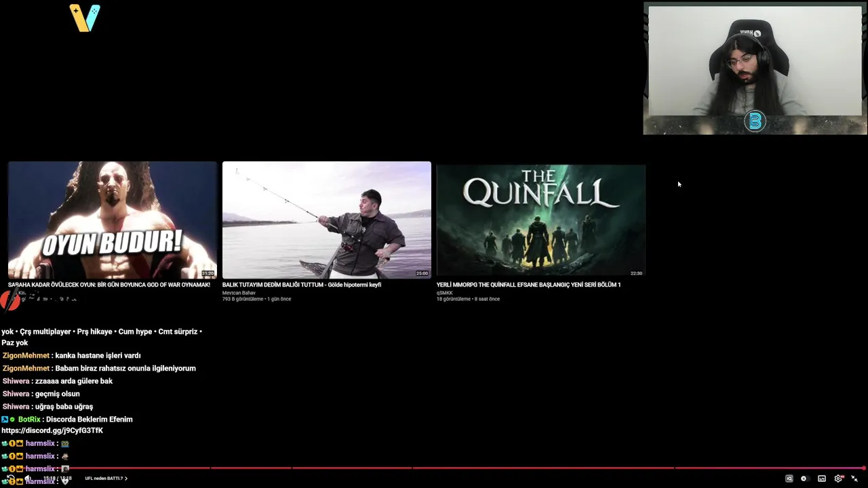Mute the player volume speaker icon
868x488 pixels.
(28, 479)
